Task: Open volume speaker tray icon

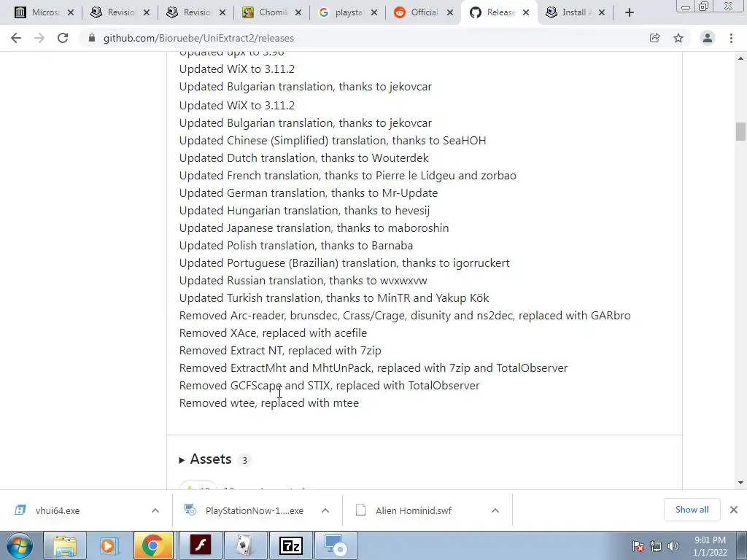Action: 673,546
